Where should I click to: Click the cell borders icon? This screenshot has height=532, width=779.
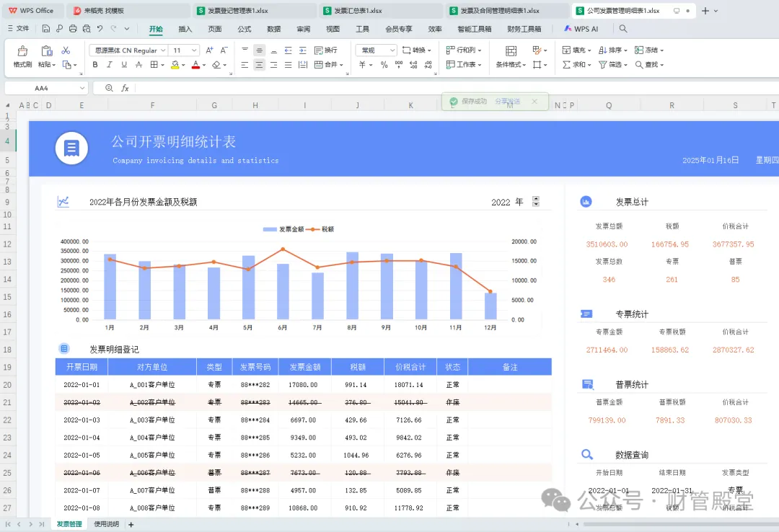(154, 65)
